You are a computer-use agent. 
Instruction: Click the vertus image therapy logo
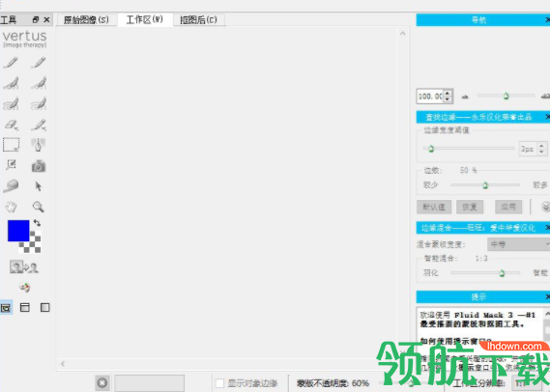click(25, 39)
